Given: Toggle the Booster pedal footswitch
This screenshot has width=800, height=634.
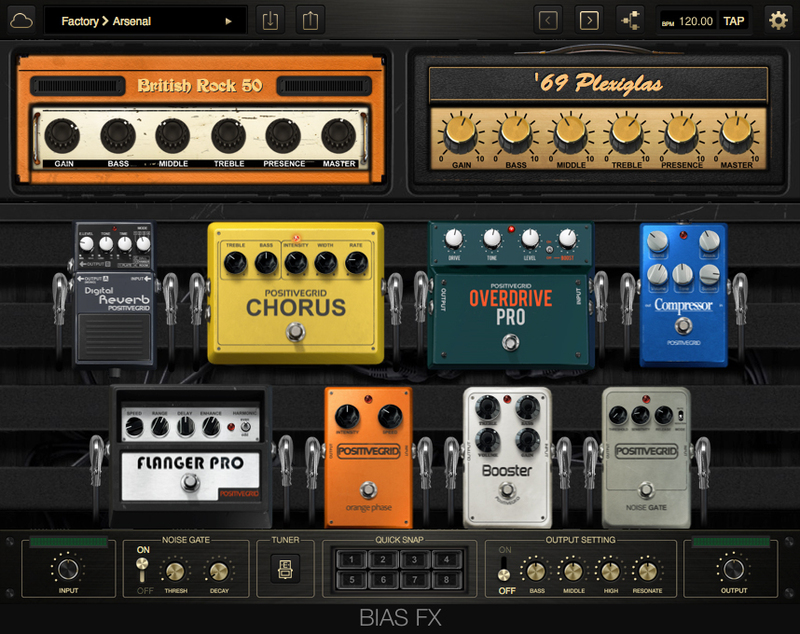Looking at the screenshot, I should pyautogui.click(x=506, y=490).
